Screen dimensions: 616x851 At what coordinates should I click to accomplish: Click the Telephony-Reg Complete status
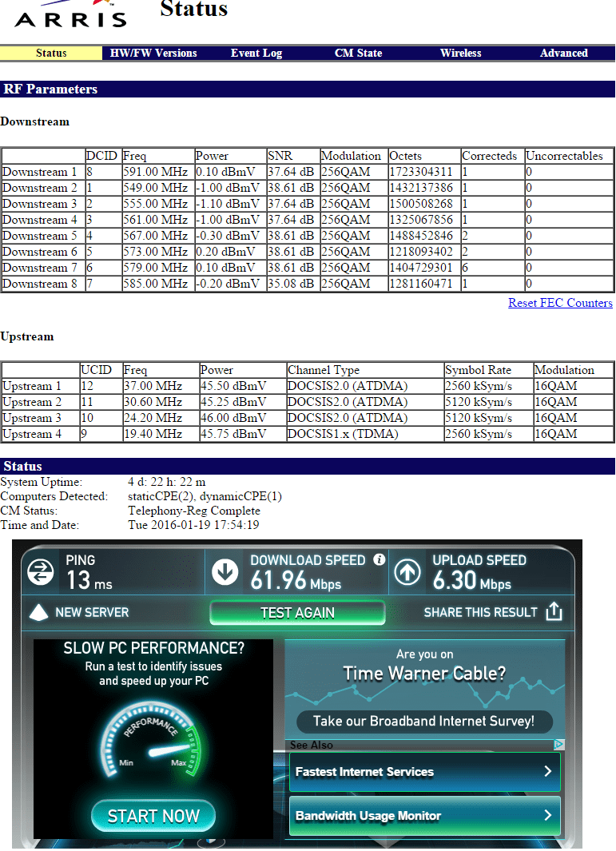tap(194, 511)
